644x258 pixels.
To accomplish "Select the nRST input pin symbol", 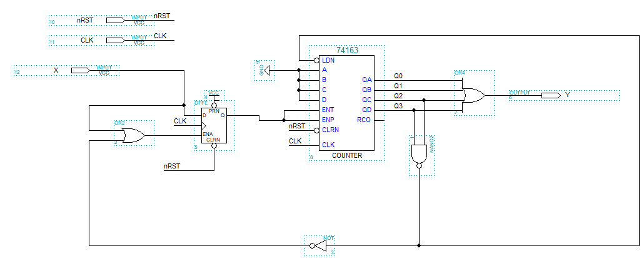I will tap(116, 20).
